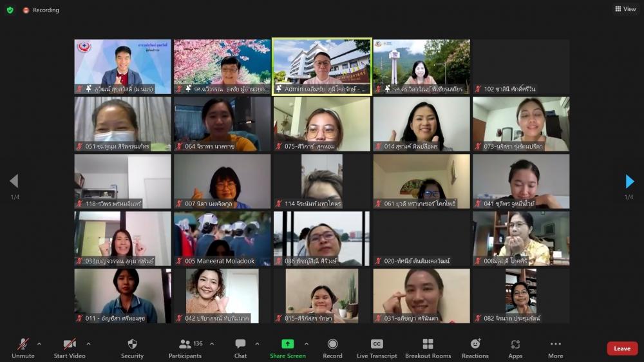
Task: Expand video options arrow beside Start Video
Action: 88,343
